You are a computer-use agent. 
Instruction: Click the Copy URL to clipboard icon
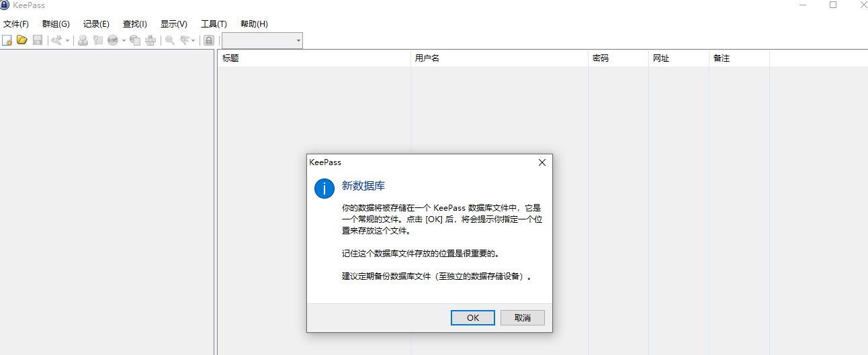pyautogui.click(x=135, y=40)
